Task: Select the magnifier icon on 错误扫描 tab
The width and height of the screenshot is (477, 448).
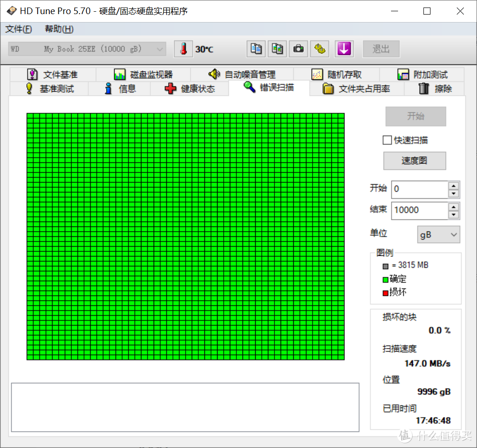Action: [x=250, y=88]
